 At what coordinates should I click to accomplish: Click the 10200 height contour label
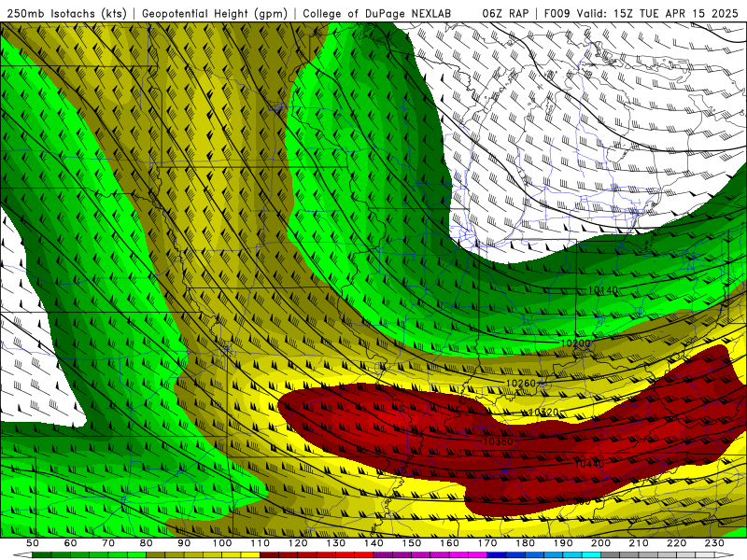575,343
